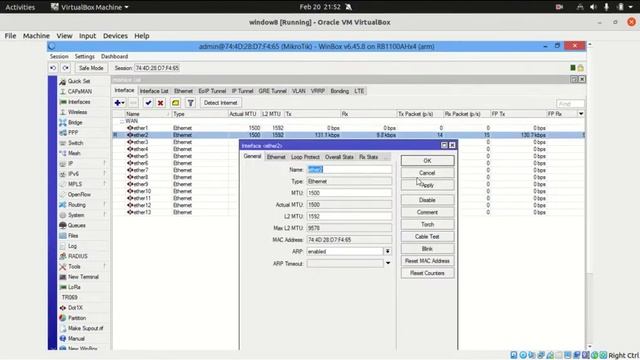Click Apply in the interface dialog
640x360 pixels.
click(x=427, y=185)
